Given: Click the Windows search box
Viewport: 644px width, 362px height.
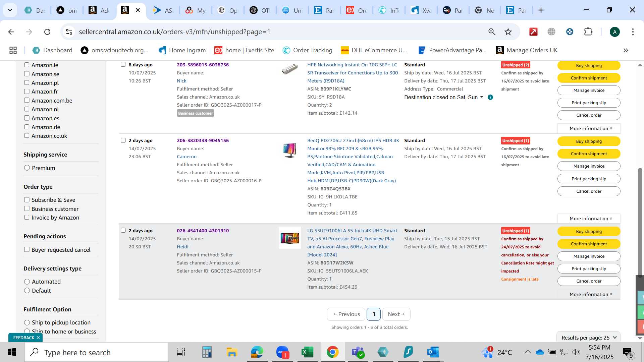Looking at the screenshot, I should [97, 352].
